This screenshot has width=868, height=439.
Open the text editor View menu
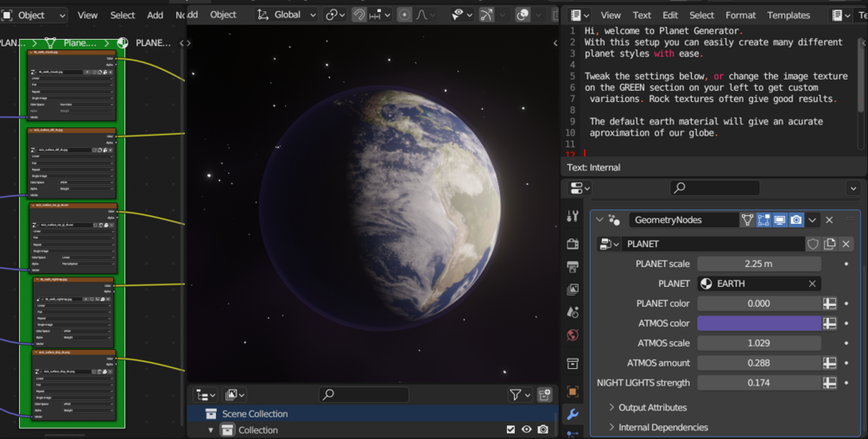[x=611, y=15]
